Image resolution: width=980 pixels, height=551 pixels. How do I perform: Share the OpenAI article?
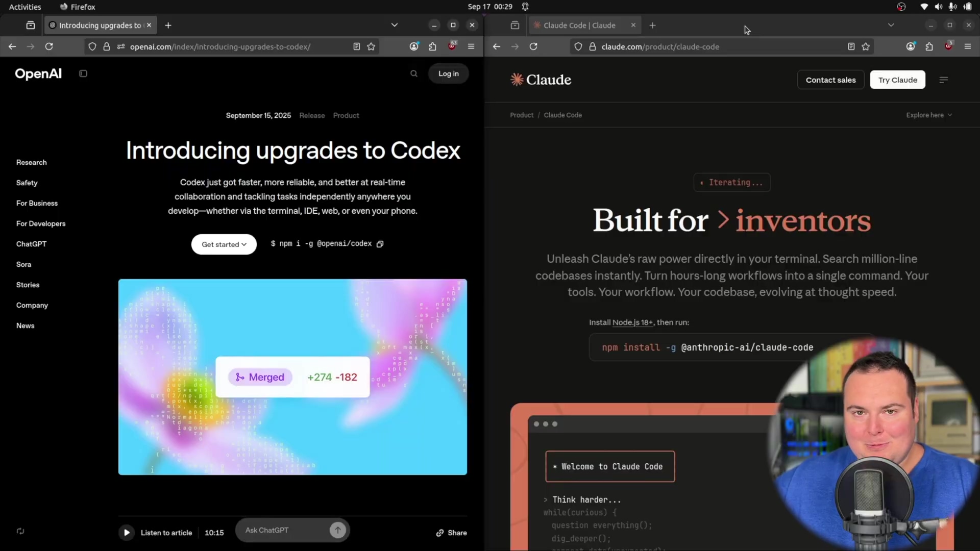tap(451, 533)
